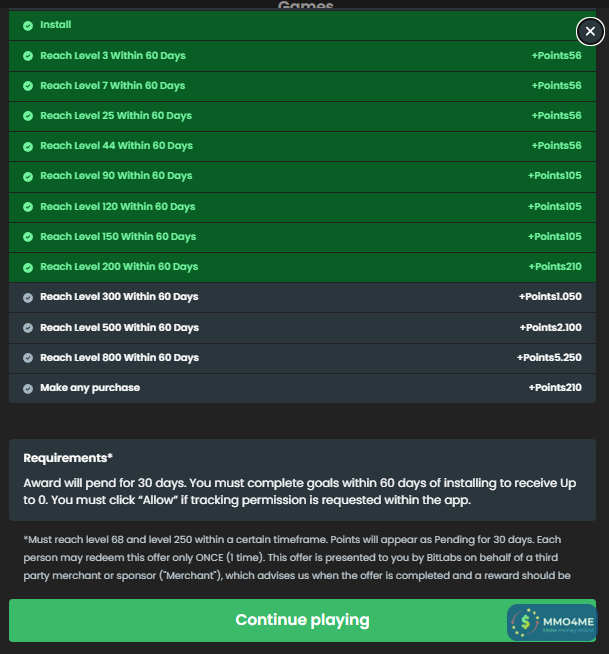Click checkmark icon beside Reach Level 90
The height and width of the screenshot is (654, 609).
click(28, 176)
